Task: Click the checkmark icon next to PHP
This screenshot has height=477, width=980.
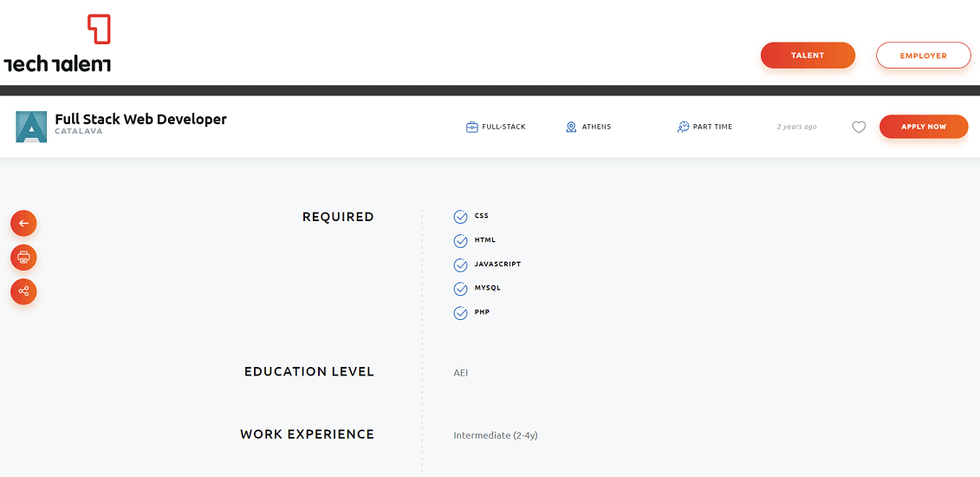Action: pos(461,313)
